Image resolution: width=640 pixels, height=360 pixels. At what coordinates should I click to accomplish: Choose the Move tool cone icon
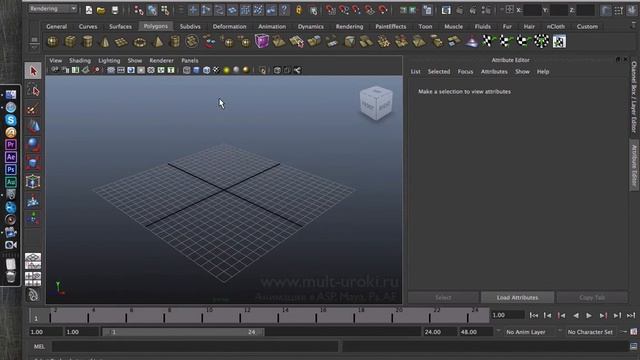[33, 127]
